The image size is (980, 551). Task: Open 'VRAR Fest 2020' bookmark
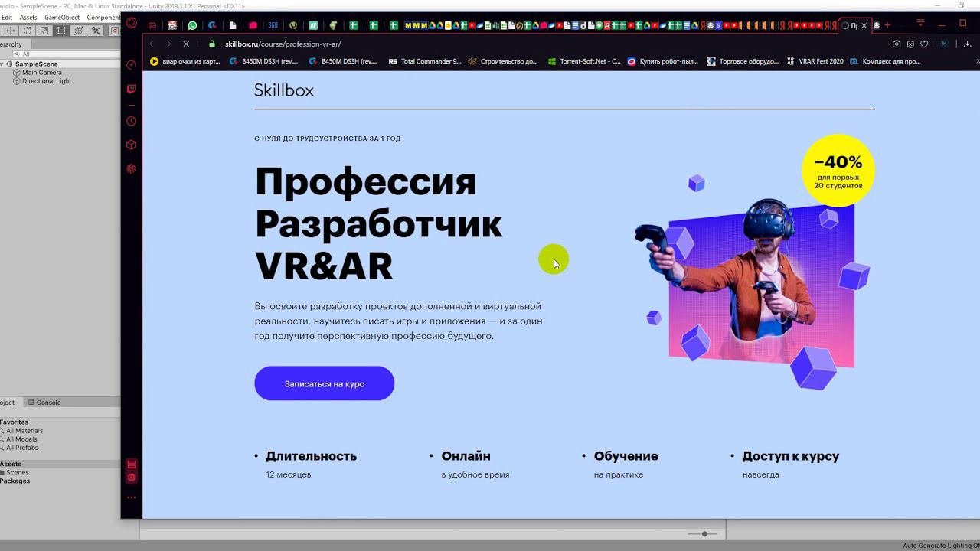[815, 61]
